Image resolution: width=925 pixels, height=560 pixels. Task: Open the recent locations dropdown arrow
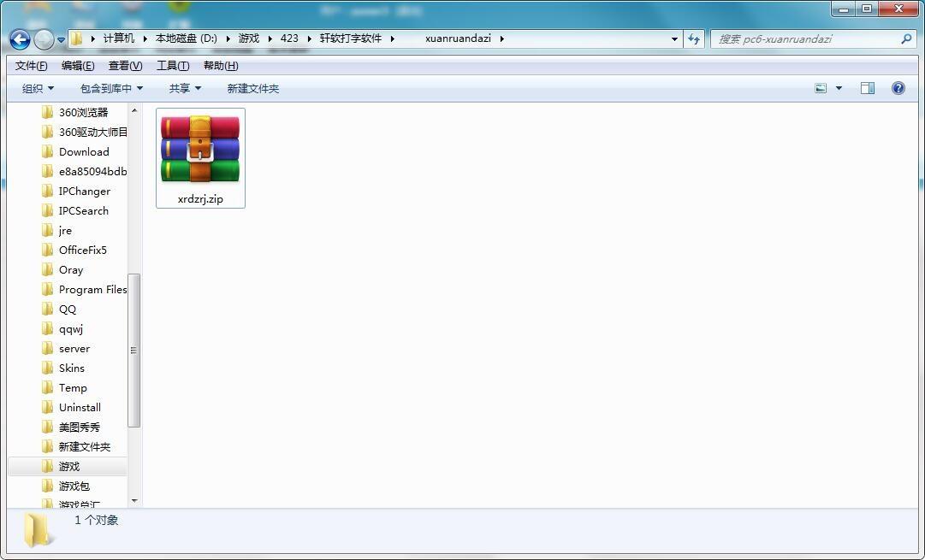point(61,40)
